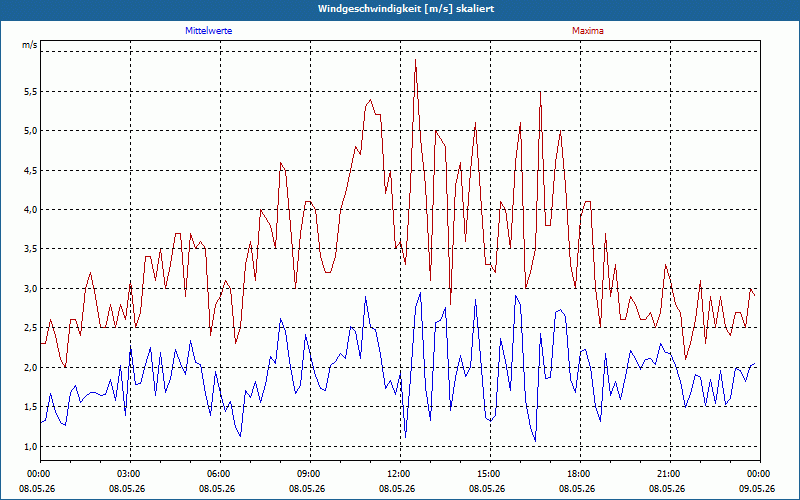Click the 18:00 time axis label
Screen dimensions: 800x500
tap(581, 474)
